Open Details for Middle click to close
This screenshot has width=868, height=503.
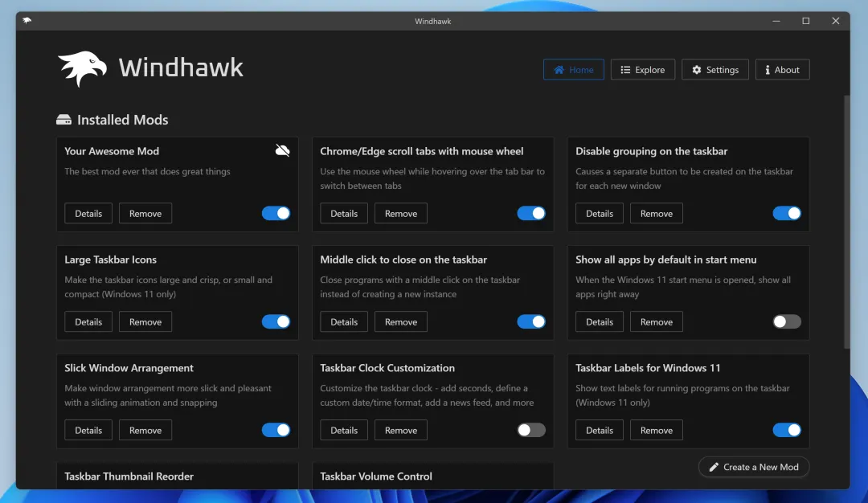[344, 322]
